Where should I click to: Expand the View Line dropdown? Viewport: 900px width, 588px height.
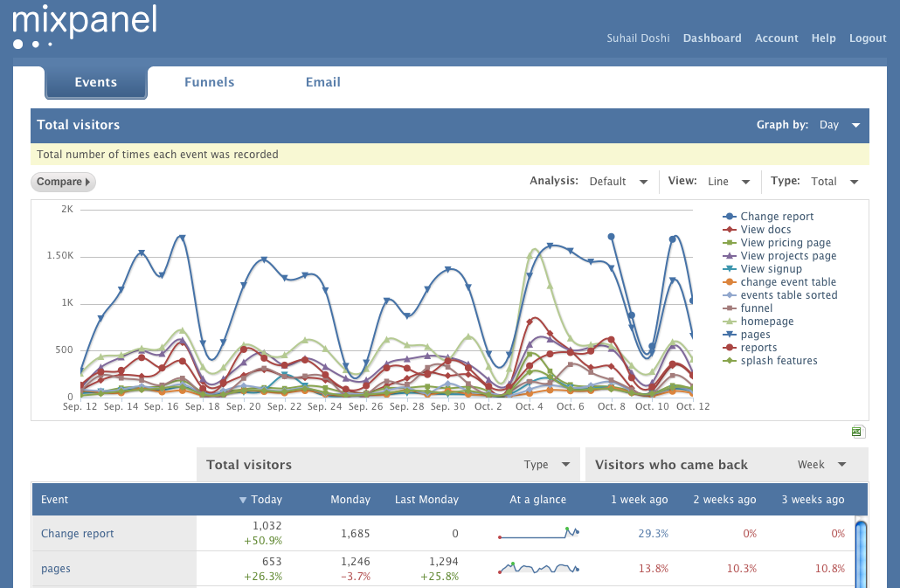coord(729,182)
